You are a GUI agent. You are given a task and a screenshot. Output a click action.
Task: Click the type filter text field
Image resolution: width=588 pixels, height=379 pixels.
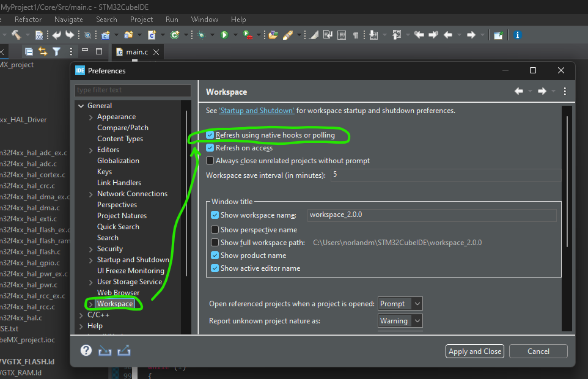click(x=133, y=90)
